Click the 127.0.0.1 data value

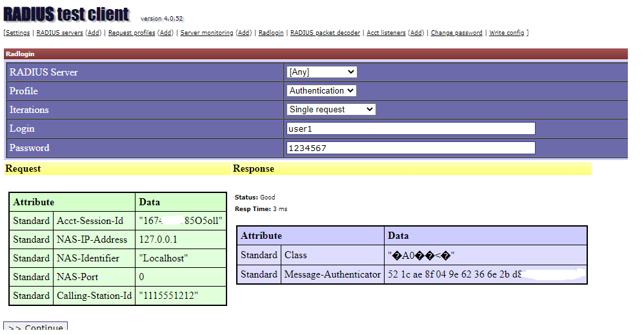pyautogui.click(x=158, y=239)
